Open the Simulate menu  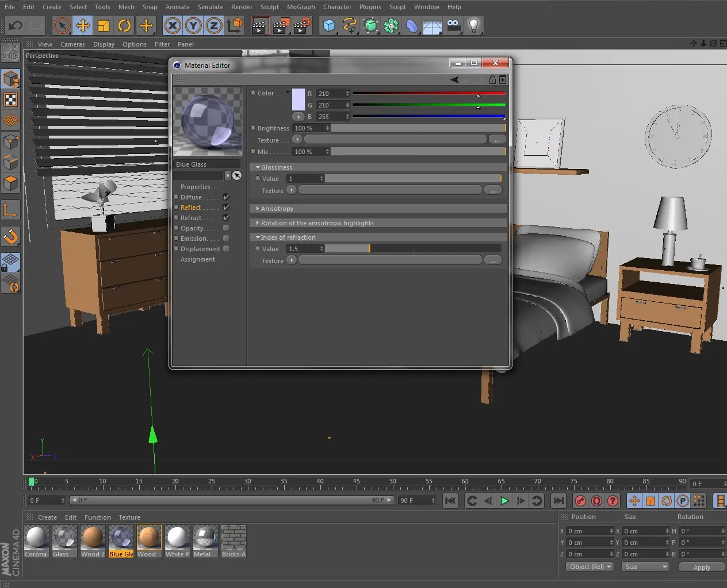[211, 7]
